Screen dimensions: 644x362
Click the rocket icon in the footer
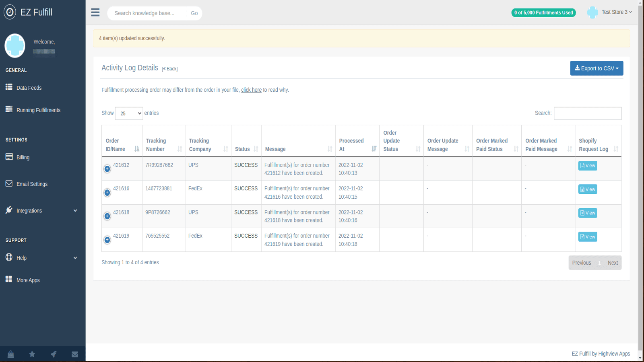coord(54,354)
